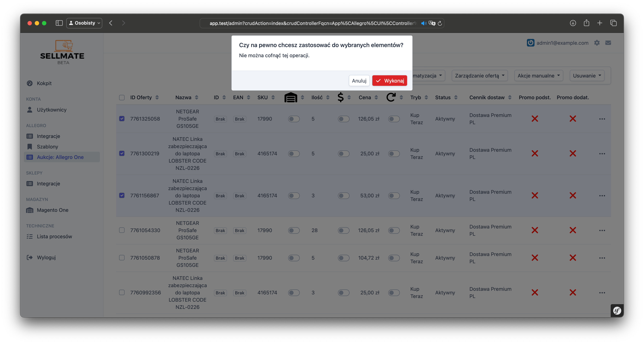Screen dimensions: 644x344
Task: Open row actions for offer 7760992356
Action: point(602,293)
